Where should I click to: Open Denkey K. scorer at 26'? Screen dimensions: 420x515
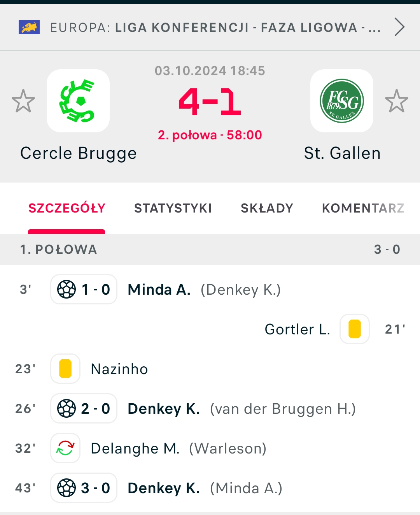click(x=164, y=409)
